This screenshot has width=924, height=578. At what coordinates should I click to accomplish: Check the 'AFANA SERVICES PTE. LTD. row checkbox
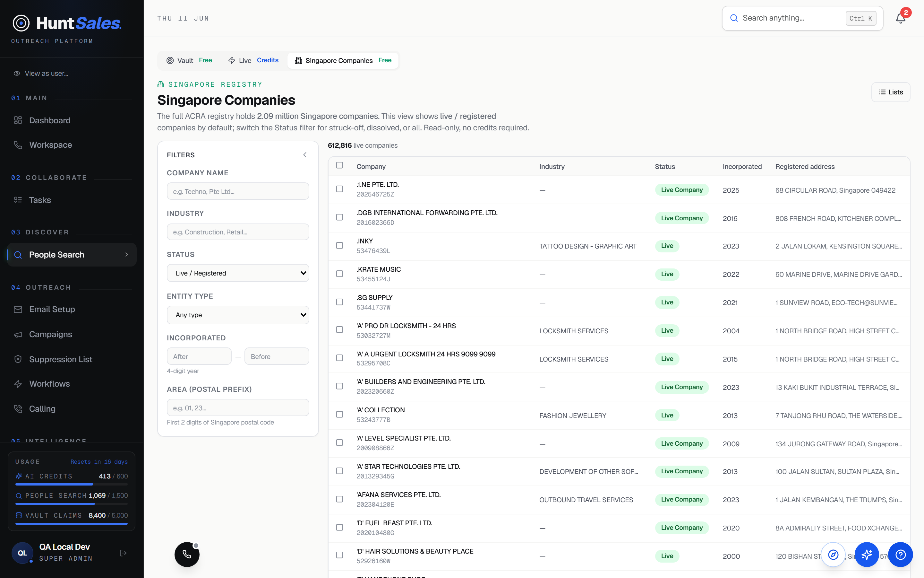[339, 499]
